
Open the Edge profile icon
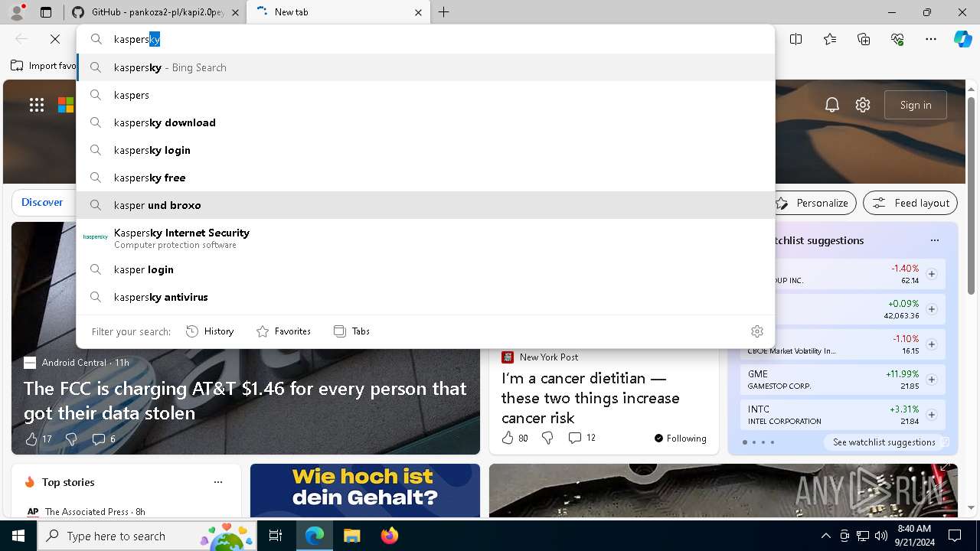17,12
